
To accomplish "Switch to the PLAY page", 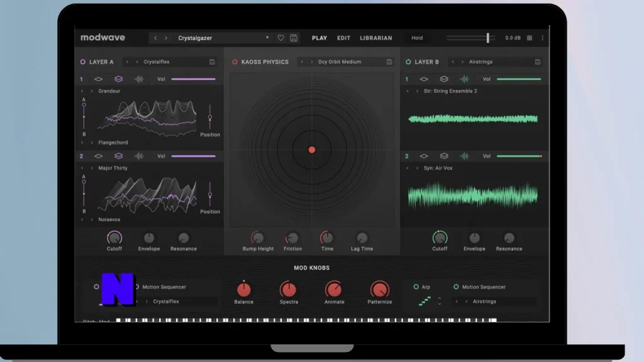I will pyautogui.click(x=319, y=38).
